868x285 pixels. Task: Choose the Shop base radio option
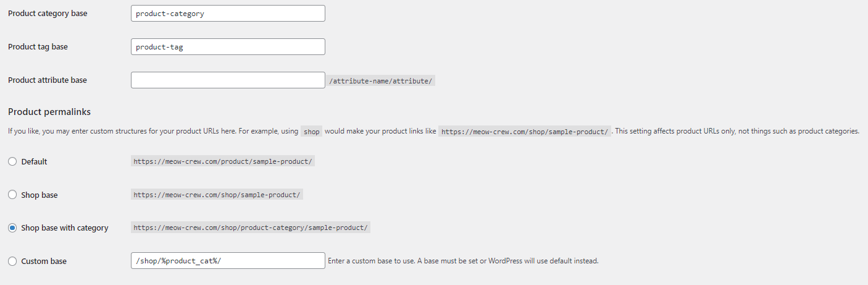[x=12, y=195]
